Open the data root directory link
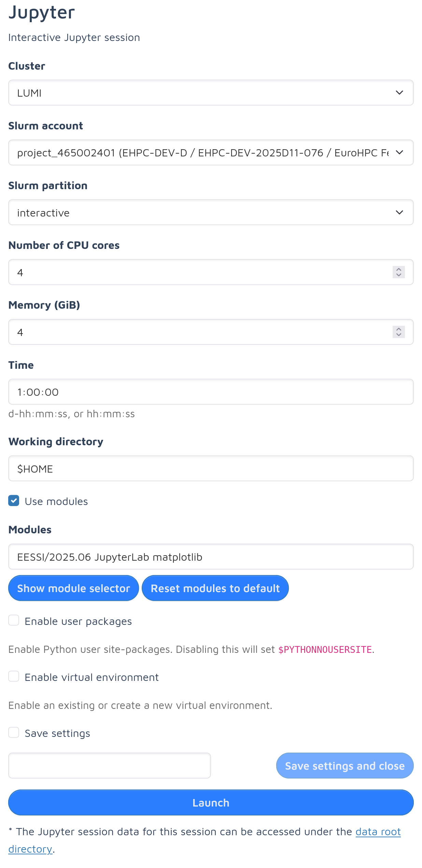Image resolution: width=422 pixels, height=868 pixels. 378,832
